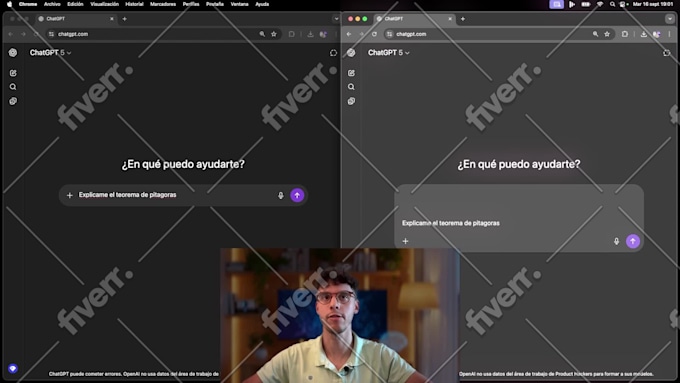This screenshot has height=383, width=680.
Task: Open the Ayuda menu
Action: pyautogui.click(x=262, y=4)
